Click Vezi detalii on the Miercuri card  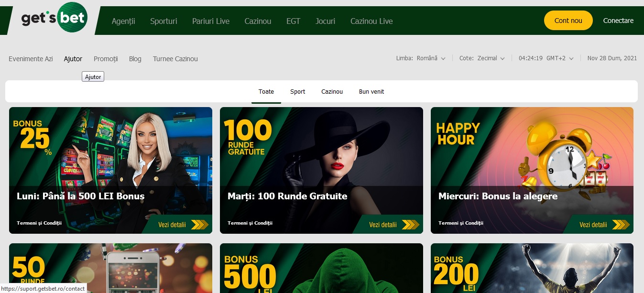tap(593, 225)
